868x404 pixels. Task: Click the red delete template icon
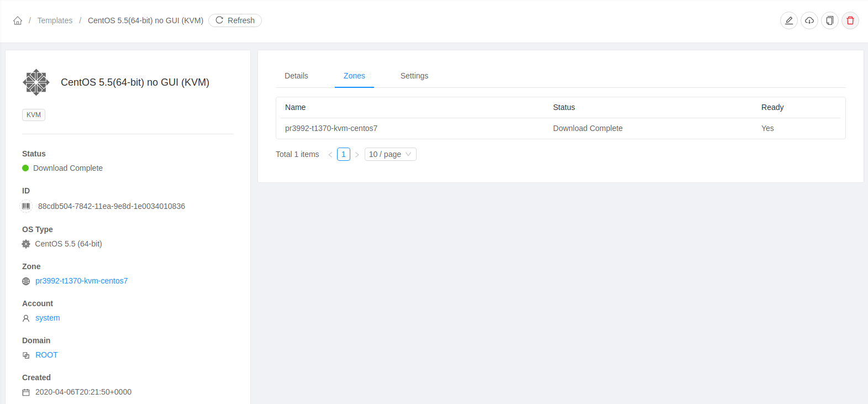(850, 20)
